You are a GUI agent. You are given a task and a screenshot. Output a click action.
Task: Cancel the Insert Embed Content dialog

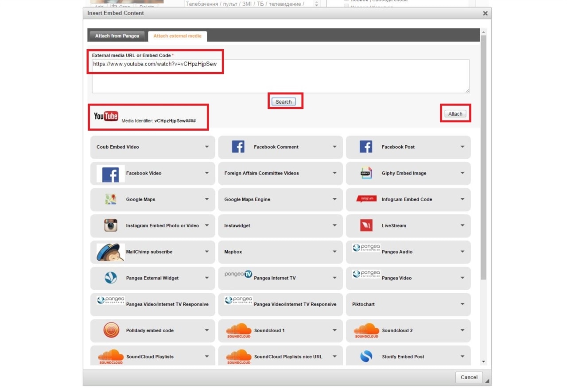(x=469, y=377)
